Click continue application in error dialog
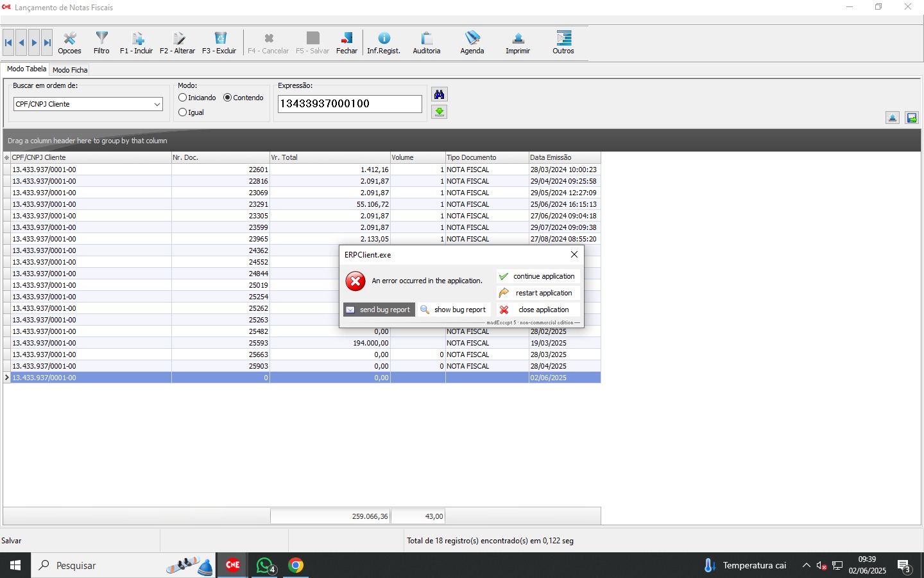 (x=538, y=276)
